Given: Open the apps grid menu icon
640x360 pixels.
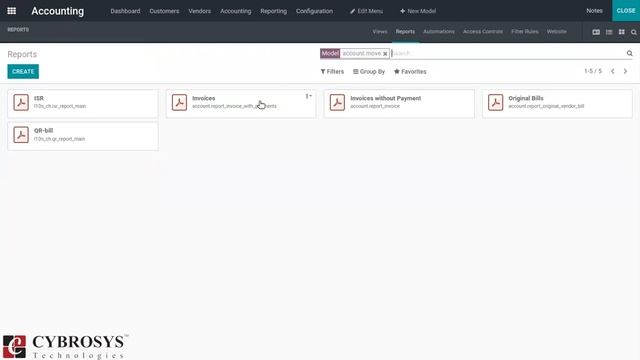Looking at the screenshot, I should (11, 11).
